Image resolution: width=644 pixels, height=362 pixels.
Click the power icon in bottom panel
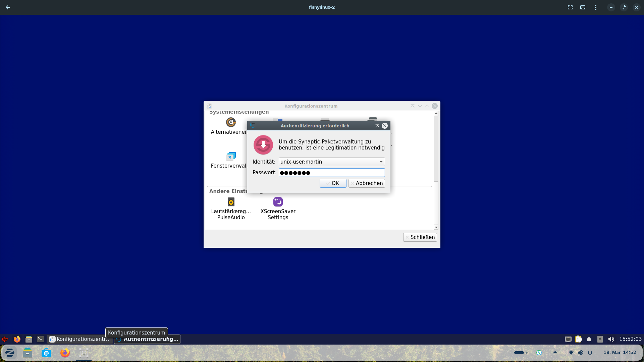click(x=590, y=353)
